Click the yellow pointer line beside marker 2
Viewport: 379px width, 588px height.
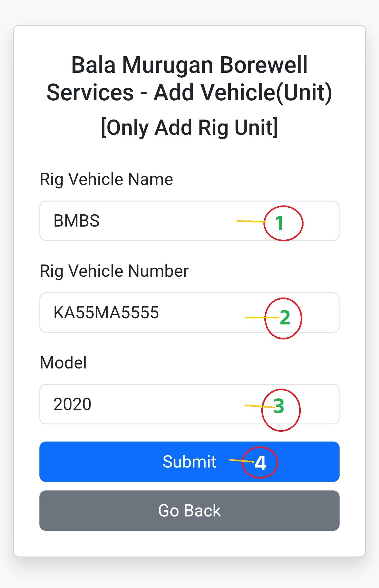(261, 318)
